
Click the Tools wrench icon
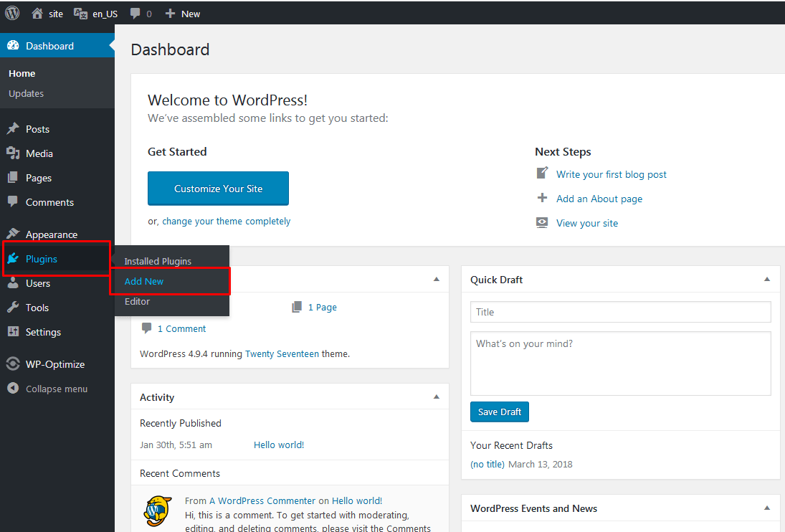click(x=13, y=307)
